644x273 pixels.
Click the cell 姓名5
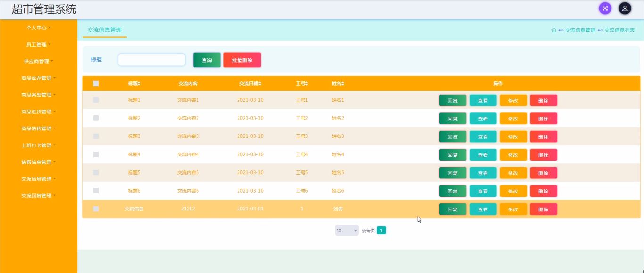(338, 173)
